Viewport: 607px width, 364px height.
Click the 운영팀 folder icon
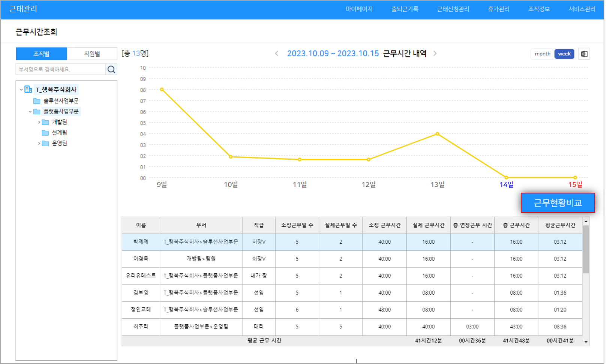pos(45,143)
